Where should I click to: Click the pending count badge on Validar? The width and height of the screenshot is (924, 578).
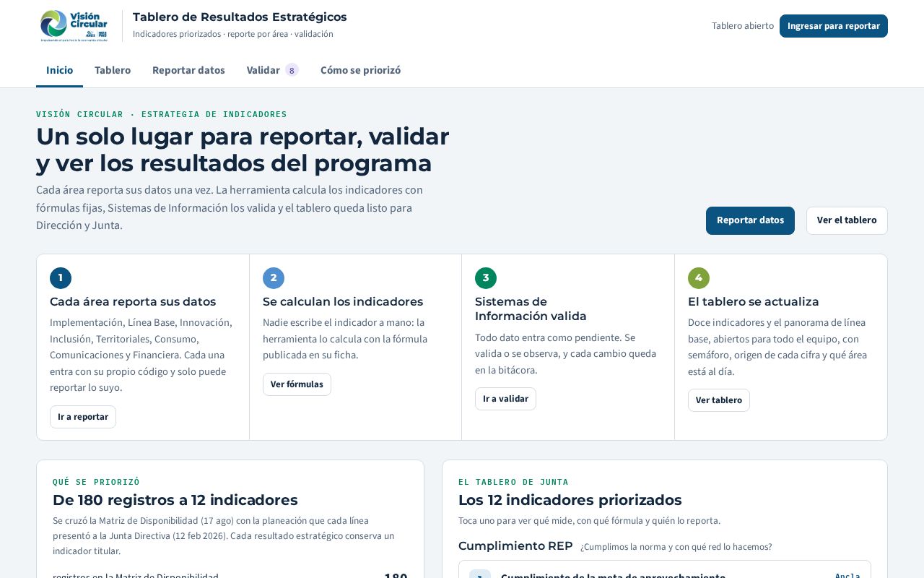pos(292,70)
